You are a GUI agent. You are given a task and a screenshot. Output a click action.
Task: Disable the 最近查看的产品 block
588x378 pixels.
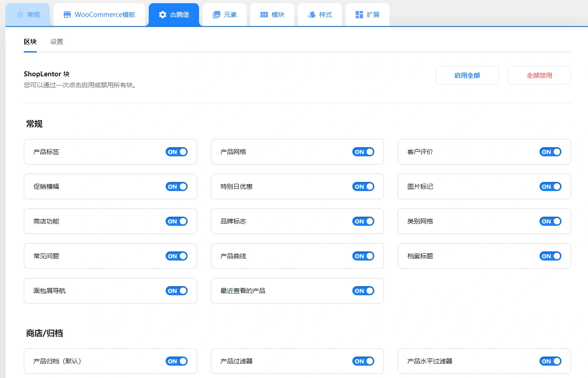click(x=363, y=291)
